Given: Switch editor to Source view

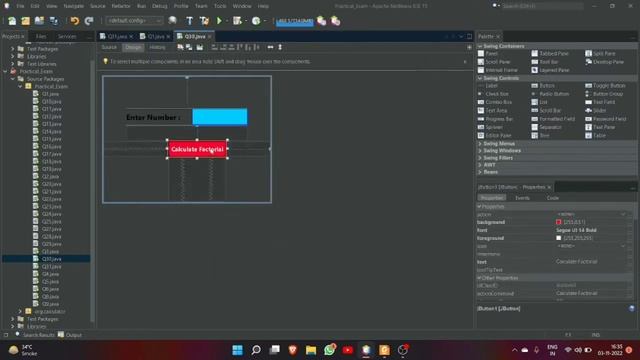Looking at the screenshot, I should coord(109,47).
